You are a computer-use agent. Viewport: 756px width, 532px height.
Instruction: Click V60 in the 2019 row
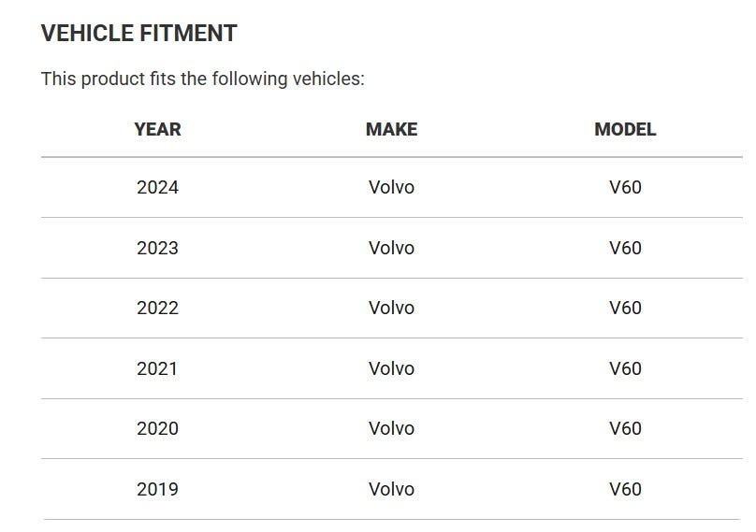[625, 489]
